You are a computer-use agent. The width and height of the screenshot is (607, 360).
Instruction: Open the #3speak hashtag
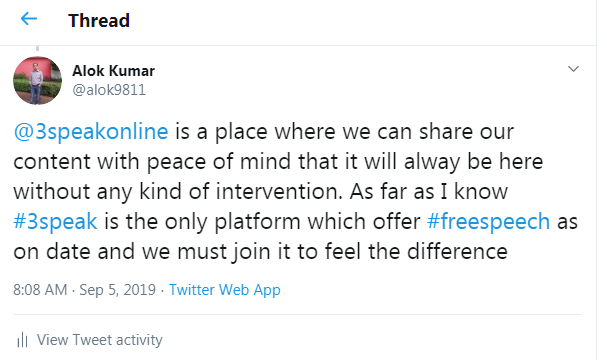click(x=55, y=221)
